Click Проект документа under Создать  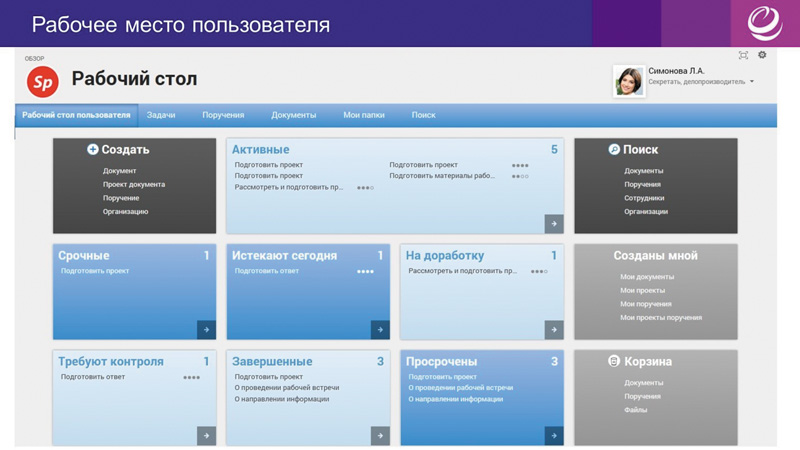click(x=134, y=184)
